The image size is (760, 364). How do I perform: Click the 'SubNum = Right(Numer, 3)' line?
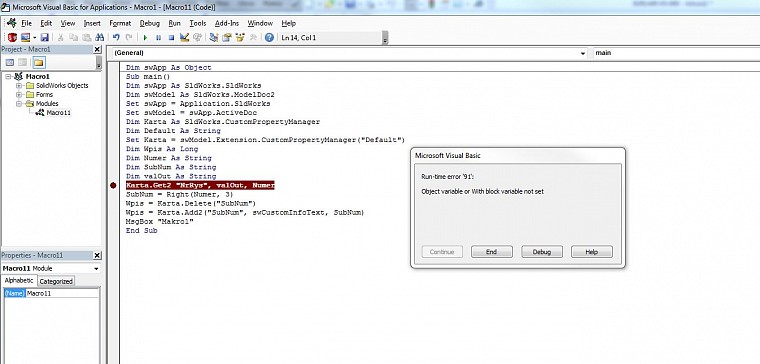pyautogui.click(x=180, y=194)
